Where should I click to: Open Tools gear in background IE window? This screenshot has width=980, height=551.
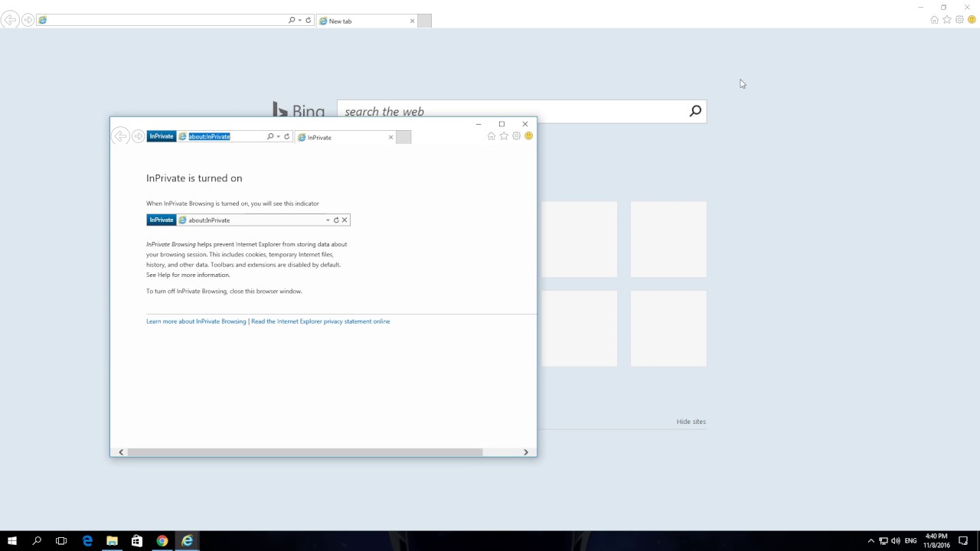959,20
